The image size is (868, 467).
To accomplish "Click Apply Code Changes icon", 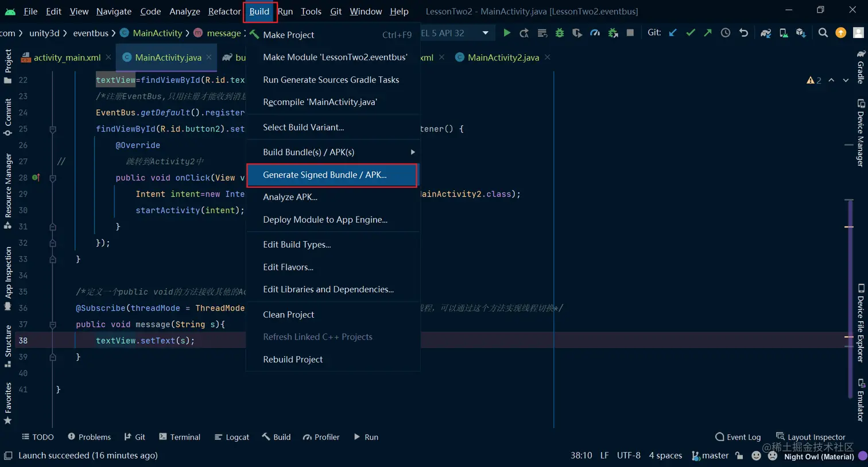I will pyautogui.click(x=542, y=33).
